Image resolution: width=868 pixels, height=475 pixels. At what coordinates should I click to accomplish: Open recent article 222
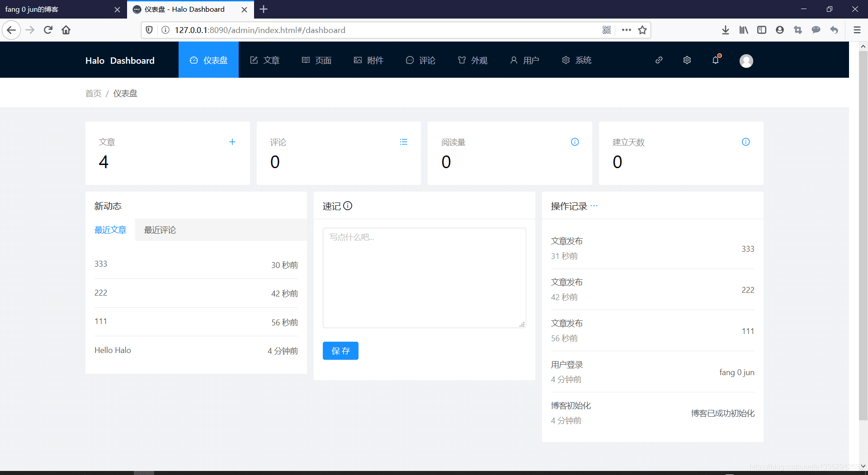[101, 293]
